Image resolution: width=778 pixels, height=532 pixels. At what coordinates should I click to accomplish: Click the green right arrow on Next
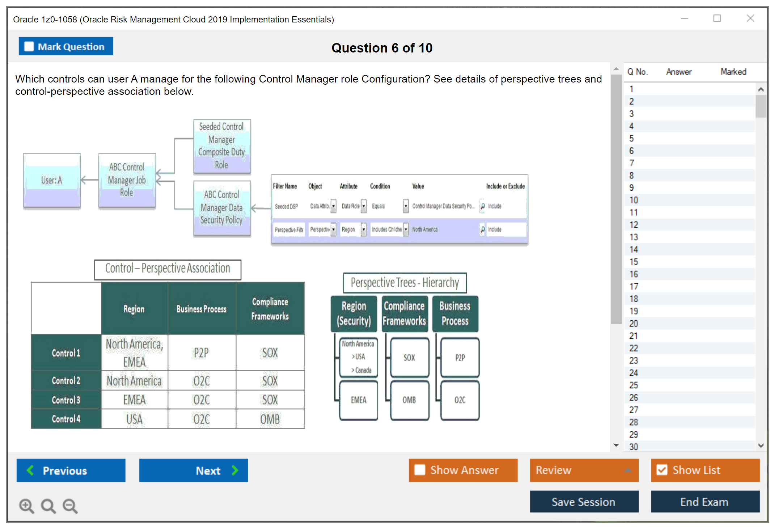(x=235, y=470)
